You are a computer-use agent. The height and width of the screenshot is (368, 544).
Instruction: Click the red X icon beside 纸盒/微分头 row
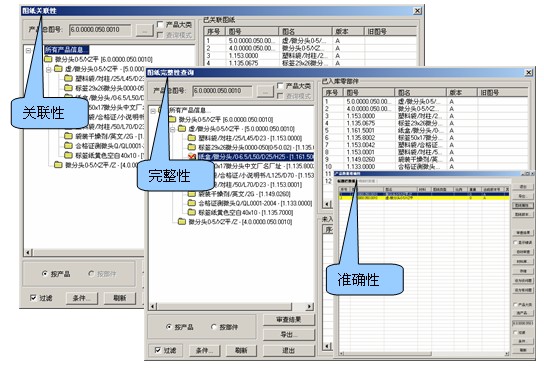click(192, 157)
